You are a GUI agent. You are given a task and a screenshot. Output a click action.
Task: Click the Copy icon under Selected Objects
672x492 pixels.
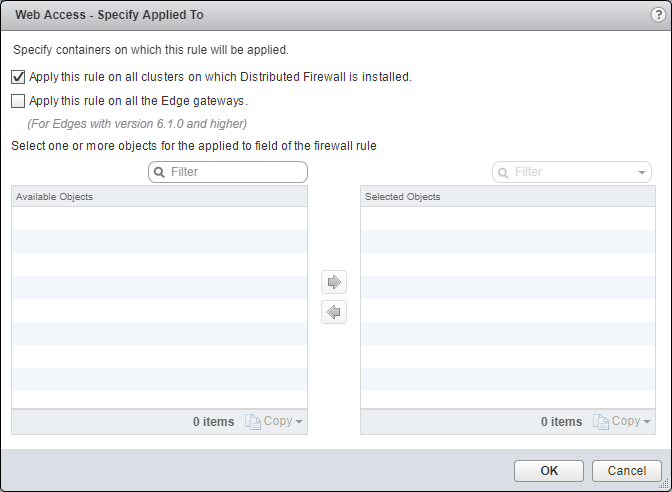coord(601,422)
